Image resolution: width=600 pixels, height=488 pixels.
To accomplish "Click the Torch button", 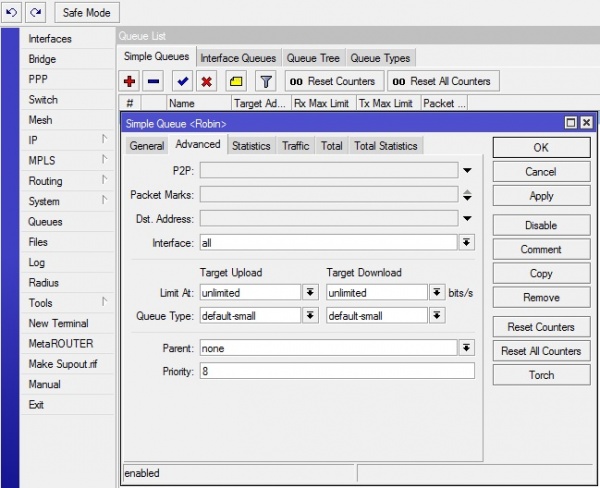I will coord(541,375).
